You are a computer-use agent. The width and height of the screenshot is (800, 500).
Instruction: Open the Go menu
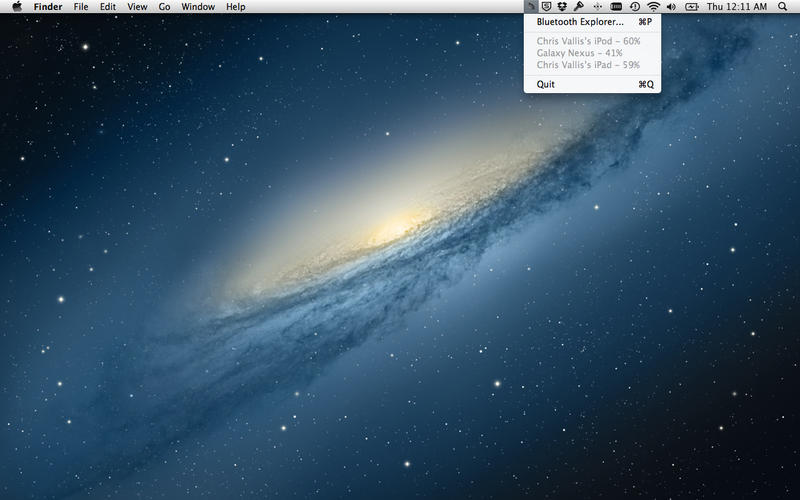tap(164, 7)
